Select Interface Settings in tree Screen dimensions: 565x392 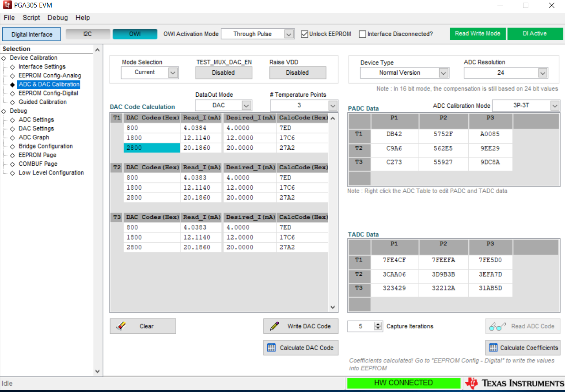(42, 67)
